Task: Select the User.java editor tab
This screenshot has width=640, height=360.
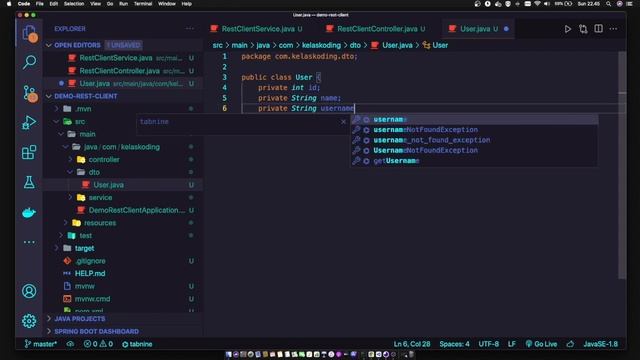Action: [x=478, y=29]
